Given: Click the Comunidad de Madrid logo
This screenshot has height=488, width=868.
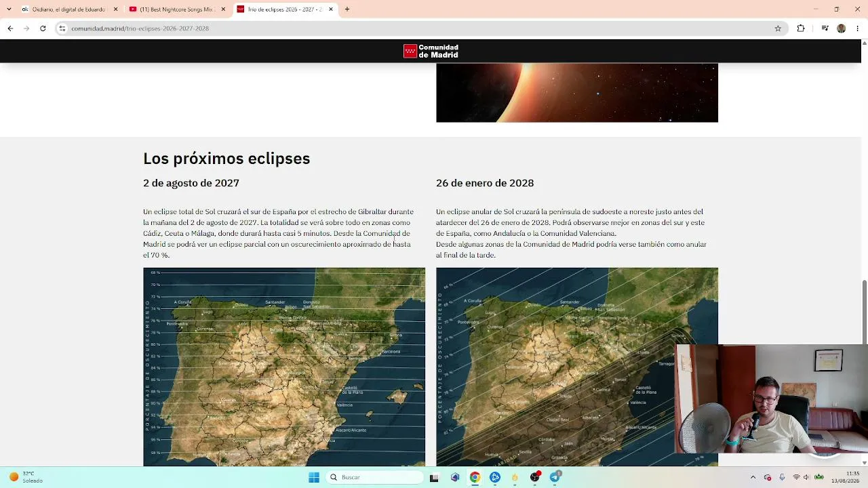Looking at the screenshot, I should point(431,52).
